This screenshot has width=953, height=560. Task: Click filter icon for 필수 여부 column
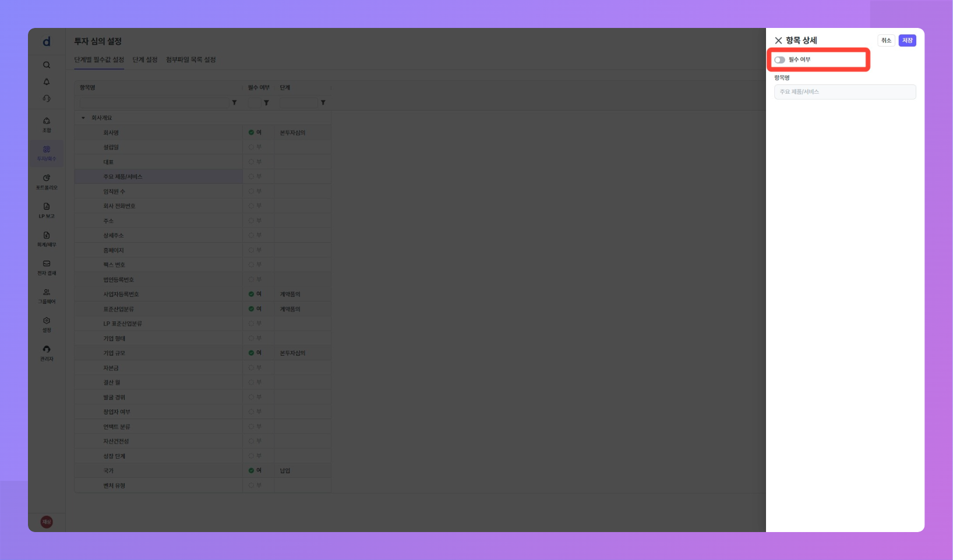(x=266, y=102)
